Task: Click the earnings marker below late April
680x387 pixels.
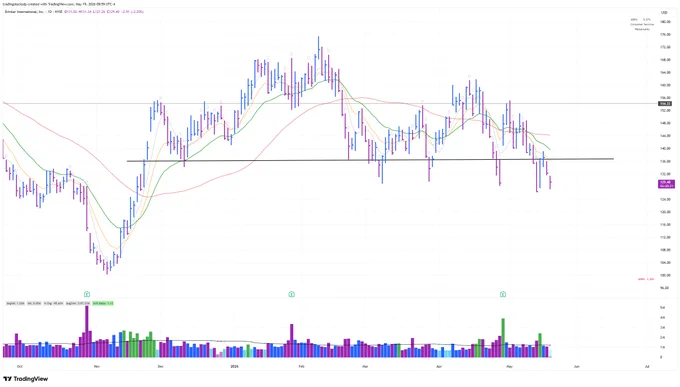Action: pos(503,294)
